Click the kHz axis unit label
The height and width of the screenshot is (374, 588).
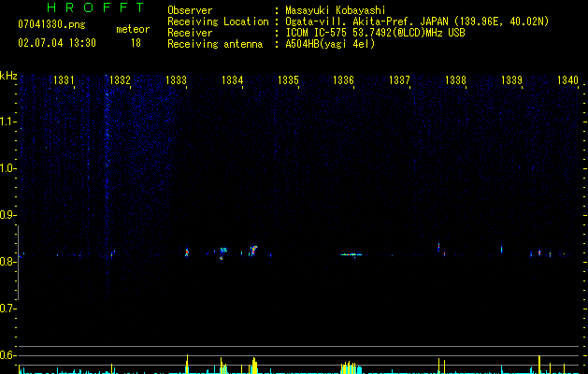point(8,76)
